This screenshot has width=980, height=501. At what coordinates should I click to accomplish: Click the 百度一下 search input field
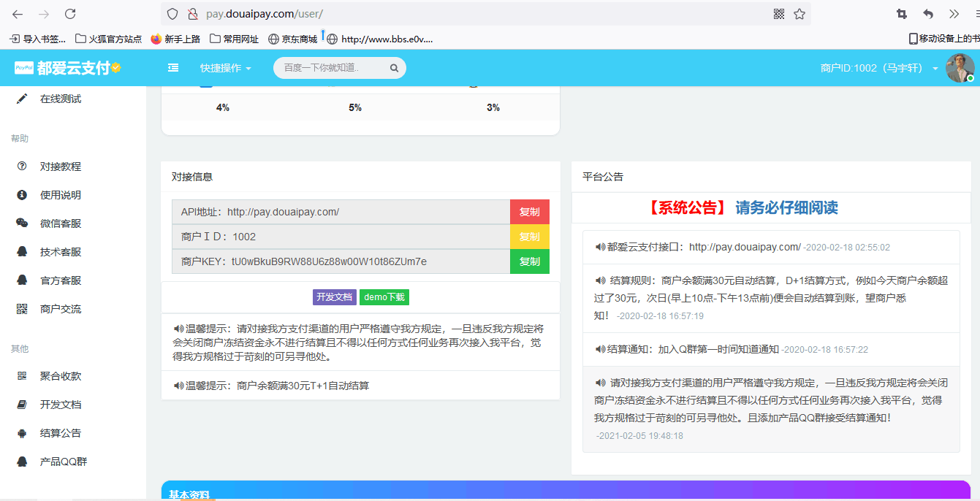[x=329, y=67]
